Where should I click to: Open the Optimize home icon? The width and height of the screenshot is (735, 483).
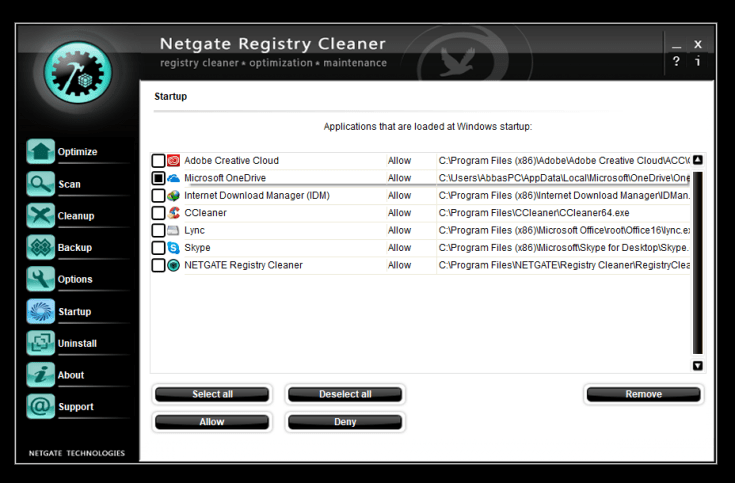point(40,151)
